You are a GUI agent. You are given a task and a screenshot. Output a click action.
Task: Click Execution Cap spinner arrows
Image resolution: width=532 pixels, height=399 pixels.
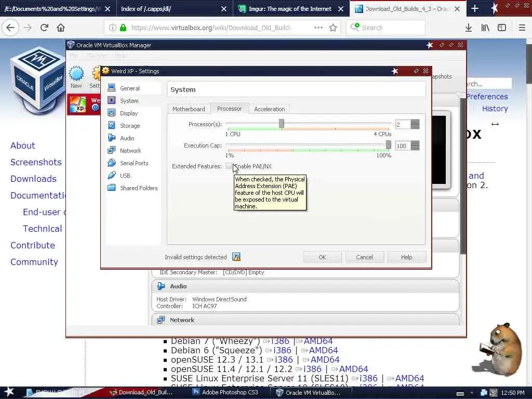pyautogui.click(x=415, y=145)
